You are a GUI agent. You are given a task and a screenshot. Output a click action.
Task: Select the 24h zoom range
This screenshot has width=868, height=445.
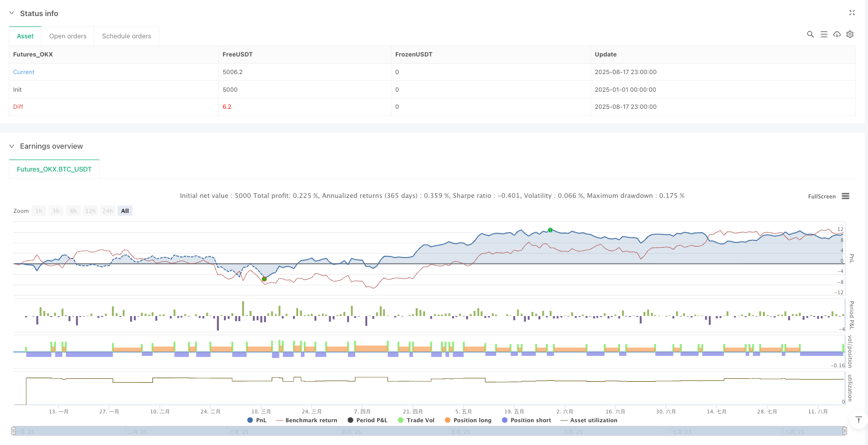point(107,211)
